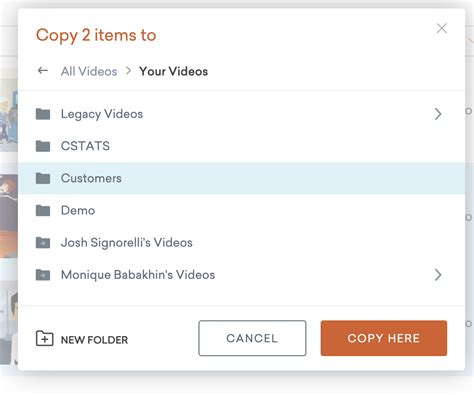The height and width of the screenshot is (395, 474).
Task: Choose the CSTATS folder name
Action: coord(85,146)
